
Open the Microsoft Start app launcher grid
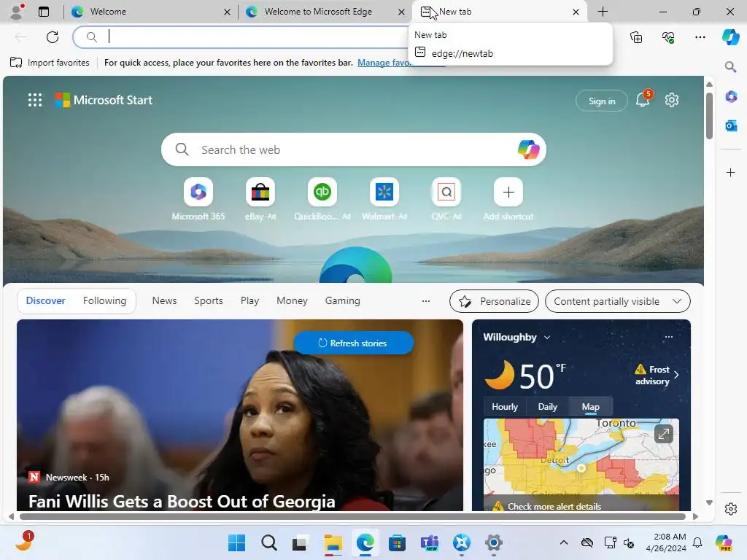click(x=35, y=100)
